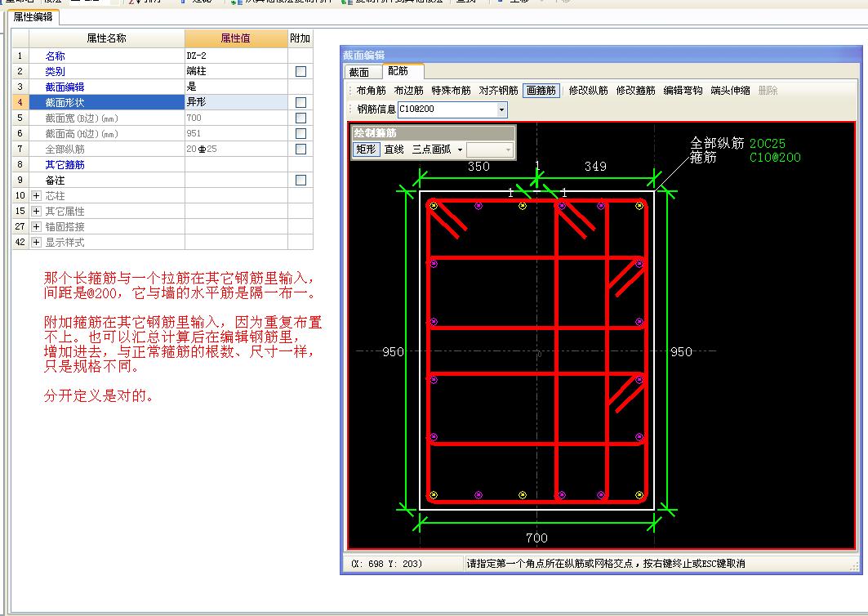Click the DZ-2 name value cell
Screen dimensions: 868x616
(236, 56)
